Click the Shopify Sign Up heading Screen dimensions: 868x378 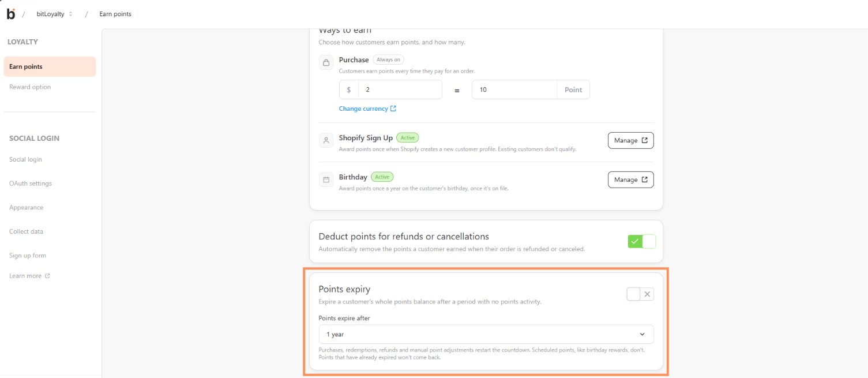[366, 138]
